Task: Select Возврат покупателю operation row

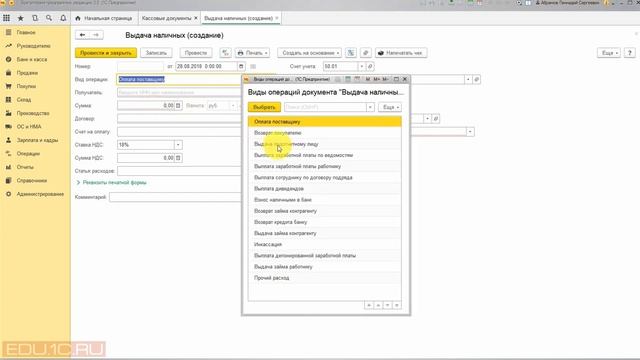Action: pos(324,133)
